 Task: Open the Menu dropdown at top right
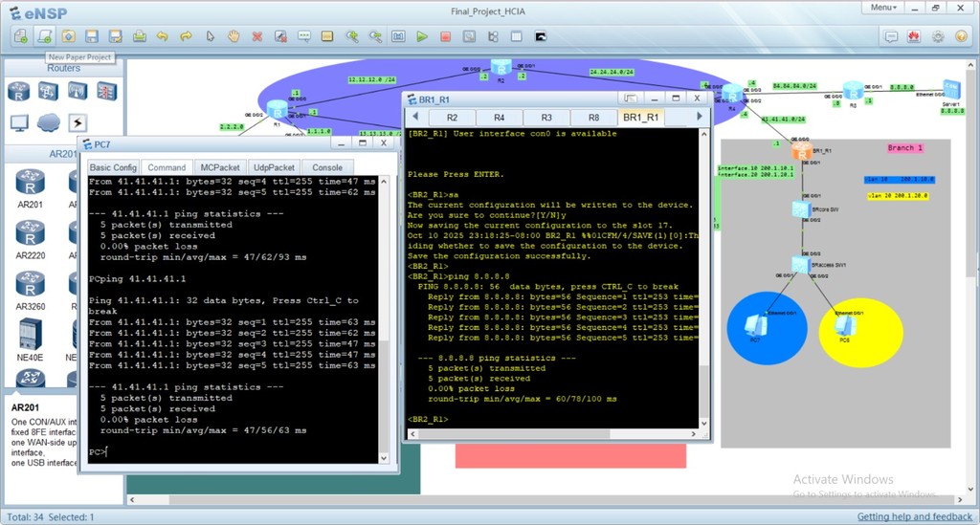883,8
